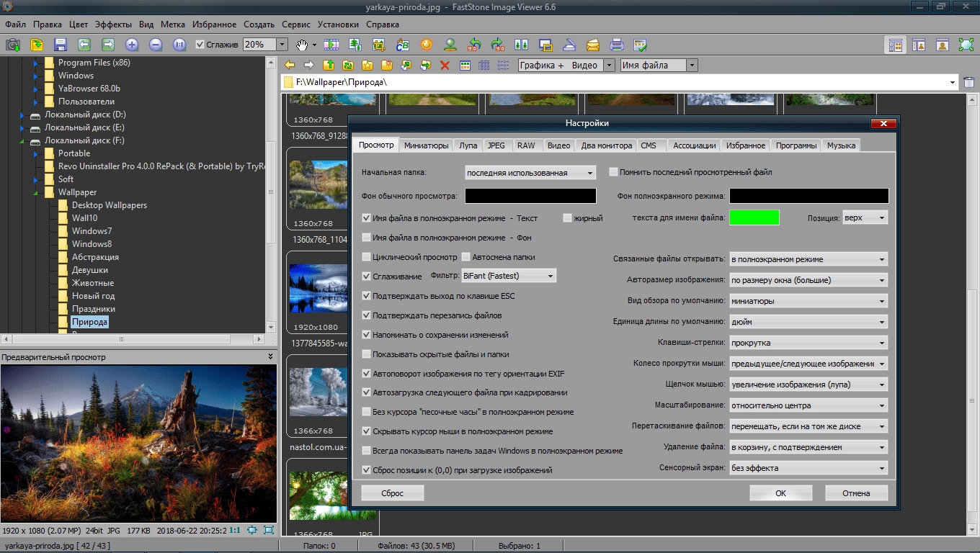Enable 'Показывать скрытые файлы и папки'
This screenshot has width=980, height=553.
coord(367,354)
